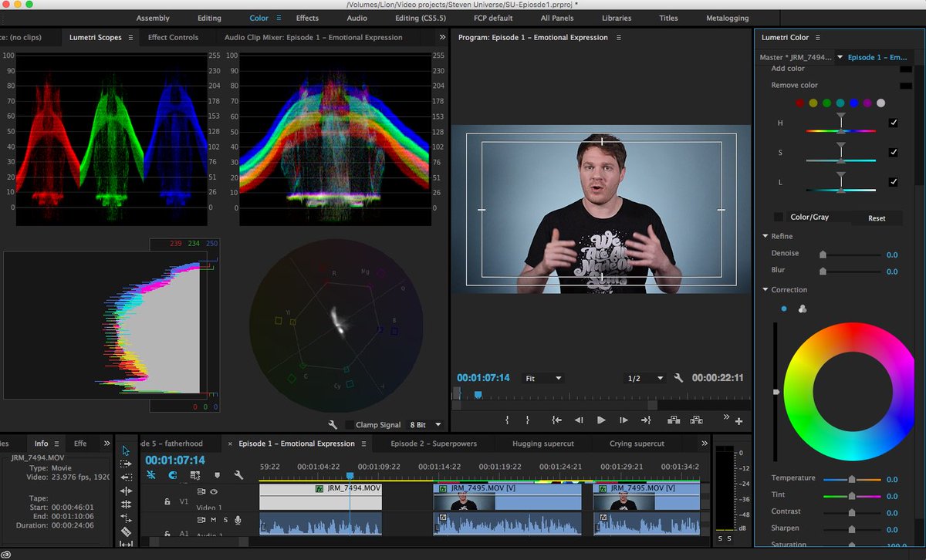926x560 pixels.
Task: Click the Add color eyedropper
Action: [x=906, y=69]
